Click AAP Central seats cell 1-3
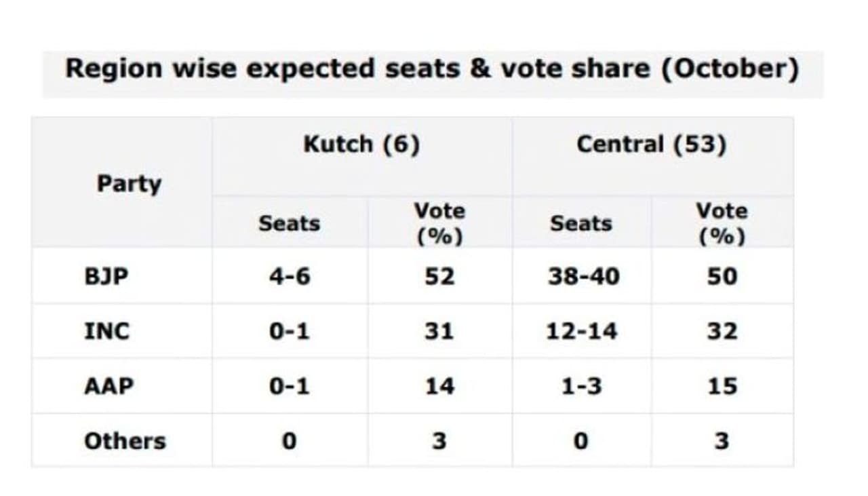Screen dimensions: 868x496 (581, 386)
